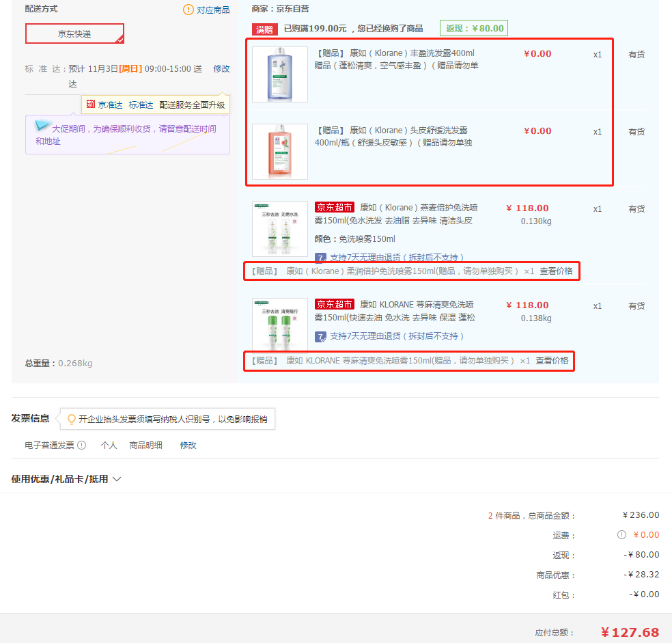This screenshot has width=672, height=643.
Task: Click the 总商品金额 ¥236.00 value
Action: (641, 515)
